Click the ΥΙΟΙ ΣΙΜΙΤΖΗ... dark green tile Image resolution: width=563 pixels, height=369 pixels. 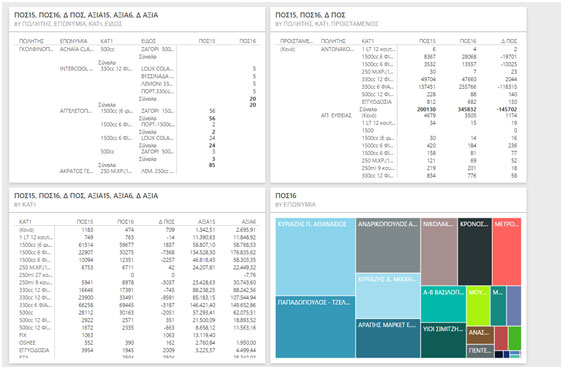443,340
